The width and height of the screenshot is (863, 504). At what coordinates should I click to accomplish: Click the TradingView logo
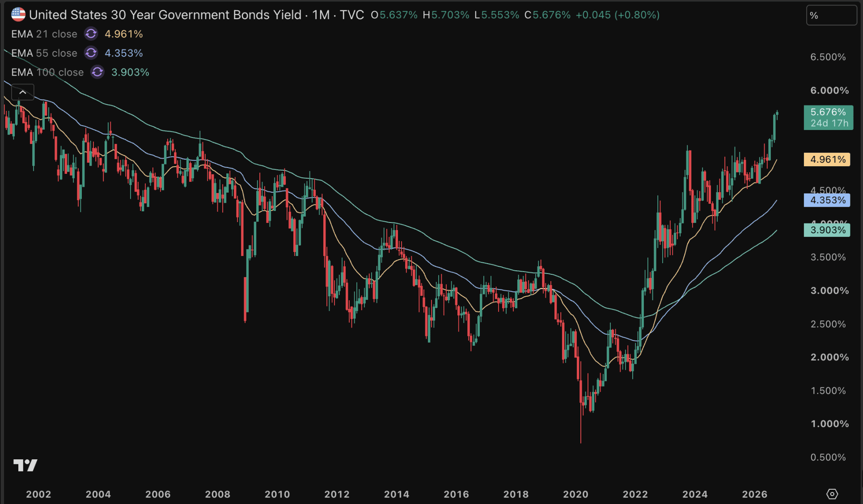[25, 465]
